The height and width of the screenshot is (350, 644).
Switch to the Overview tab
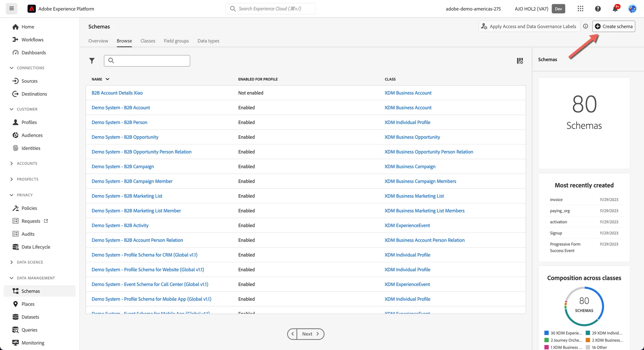pyautogui.click(x=98, y=41)
